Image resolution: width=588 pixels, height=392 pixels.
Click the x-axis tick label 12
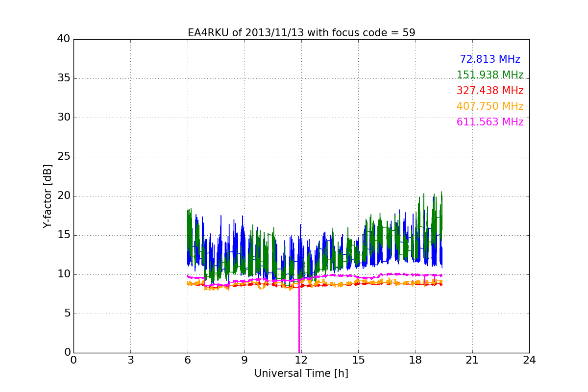301,360
